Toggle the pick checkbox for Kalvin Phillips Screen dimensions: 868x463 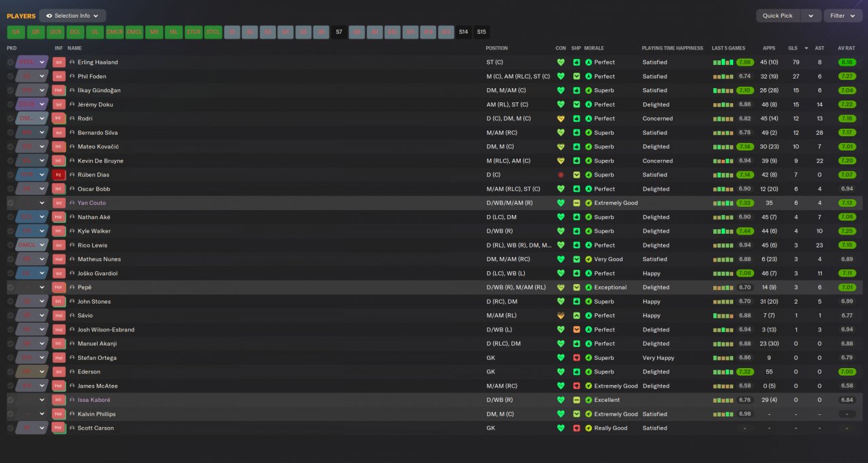10,414
